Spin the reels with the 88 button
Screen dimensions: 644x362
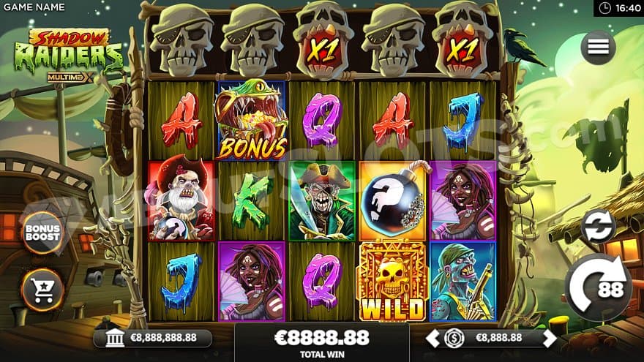(x=597, y=287)
